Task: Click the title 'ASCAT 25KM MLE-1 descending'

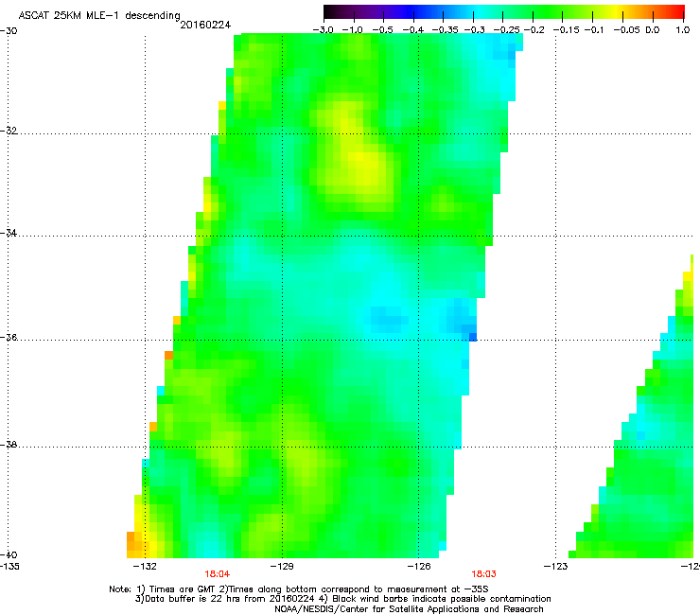Action: (x=99, y=16)
